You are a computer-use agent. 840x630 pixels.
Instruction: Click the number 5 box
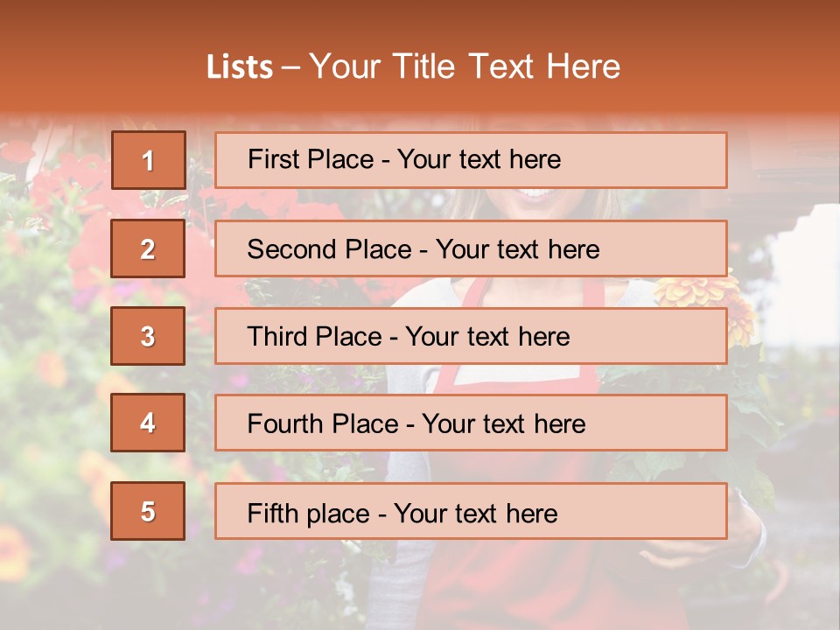148,511
